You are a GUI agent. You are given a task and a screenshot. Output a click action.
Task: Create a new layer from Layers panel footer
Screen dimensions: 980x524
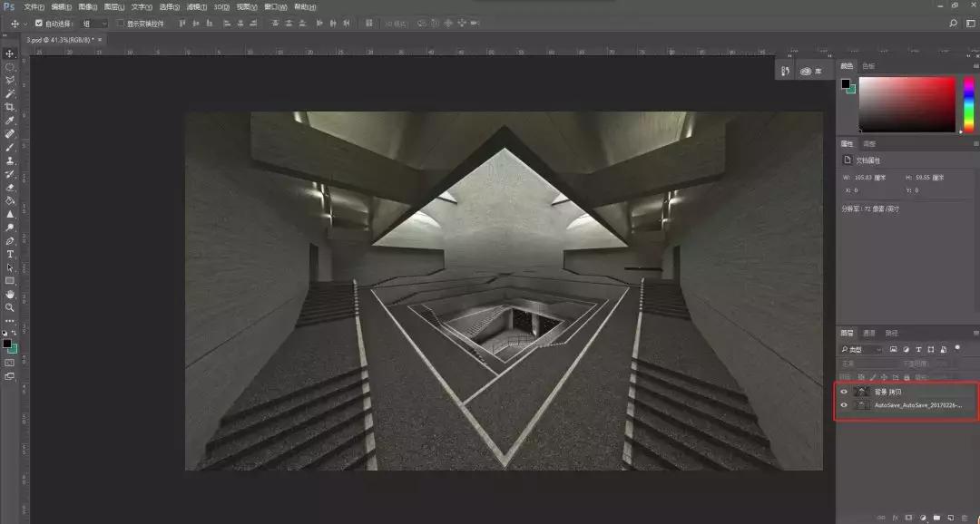click(949, 517)
